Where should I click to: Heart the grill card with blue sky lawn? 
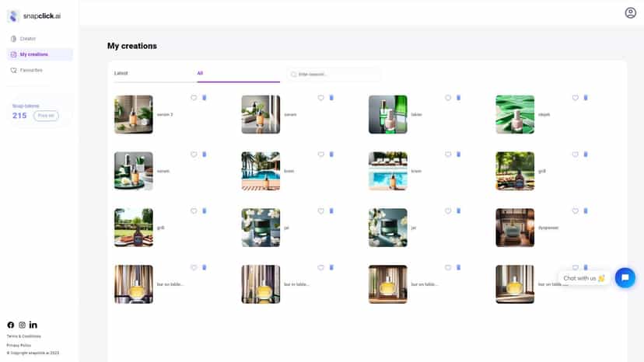point(194,211)
